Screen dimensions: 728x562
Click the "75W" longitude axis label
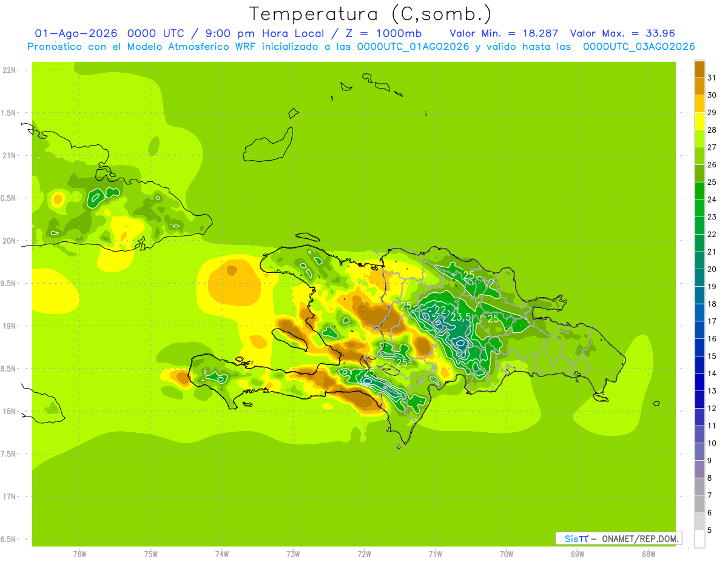point(151,554)
